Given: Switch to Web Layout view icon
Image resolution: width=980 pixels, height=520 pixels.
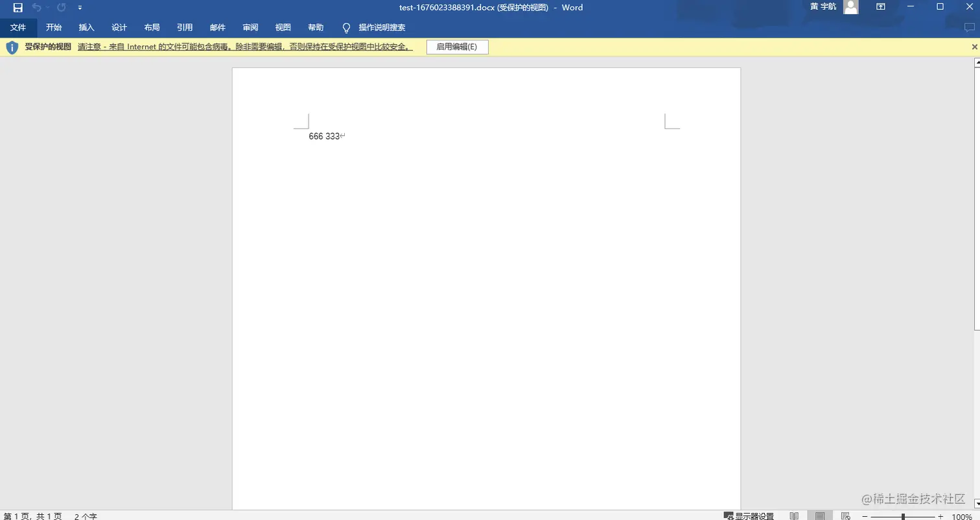Looking at the screenshot, I should tap(845, 516).
